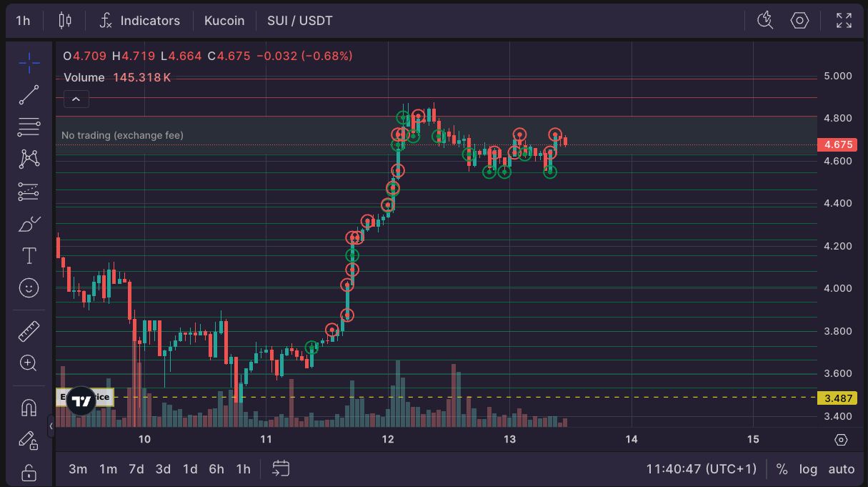Collapse the indicator legend chevron

click(76, 99)
